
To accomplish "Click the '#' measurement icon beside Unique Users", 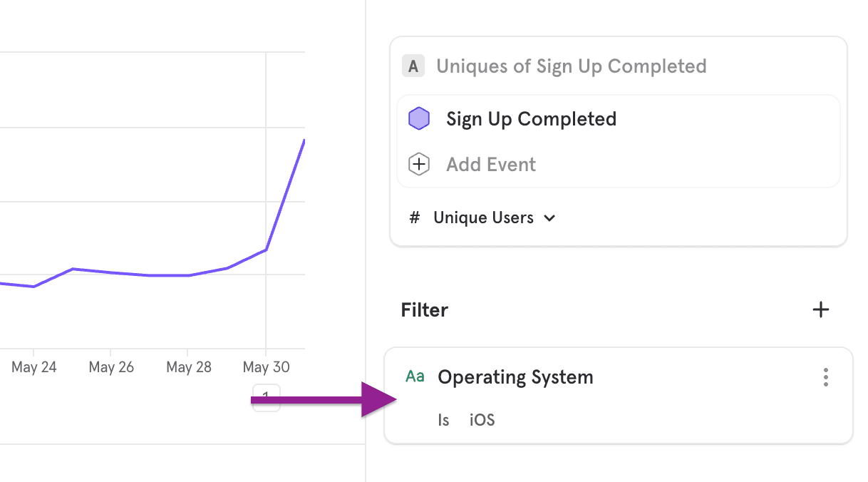I will pos(415,217).
